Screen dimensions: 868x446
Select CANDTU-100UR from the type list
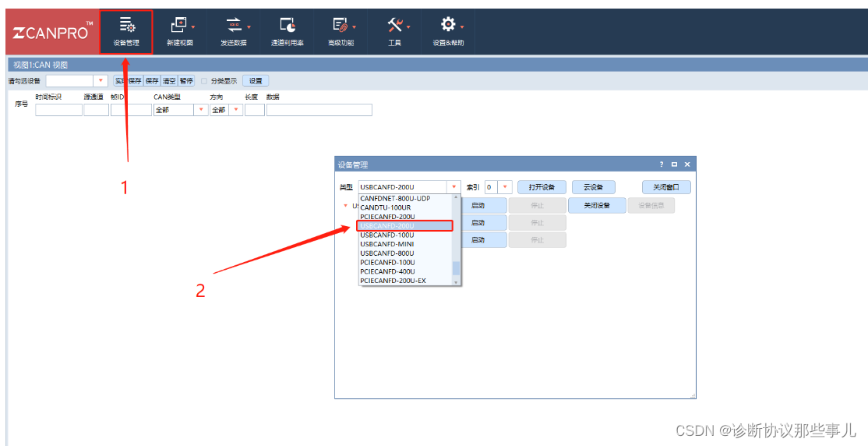405,207
